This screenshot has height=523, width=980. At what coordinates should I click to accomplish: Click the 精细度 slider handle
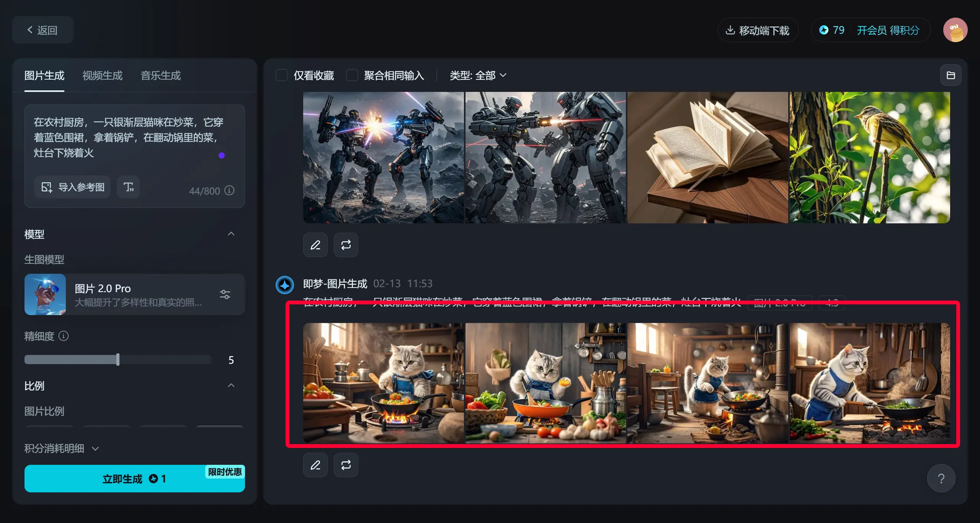click(118, 360)
